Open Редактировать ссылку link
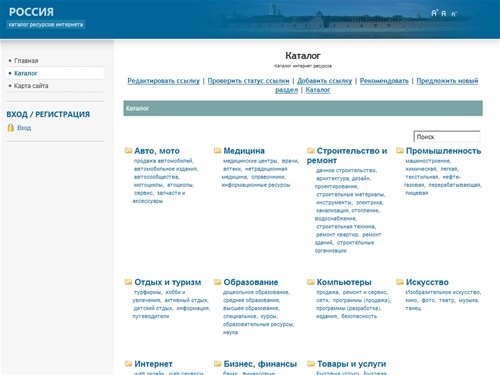 click(x=163, y=81)
